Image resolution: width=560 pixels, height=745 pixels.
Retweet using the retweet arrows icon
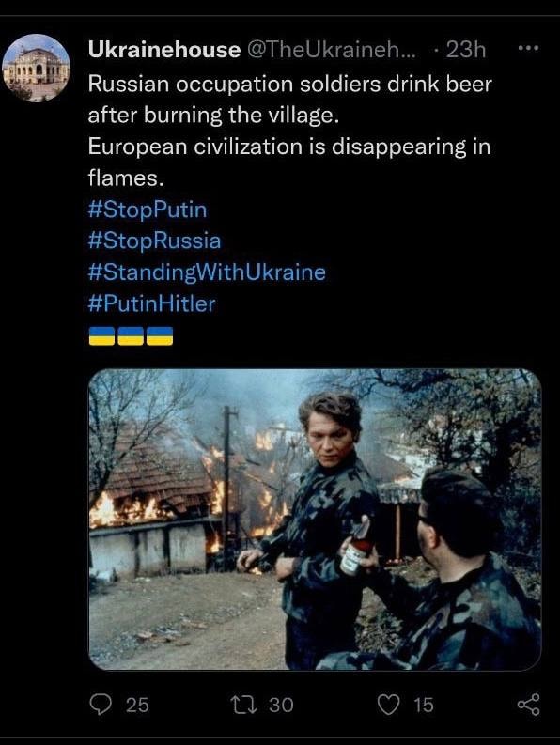click(x=244, y=705)
